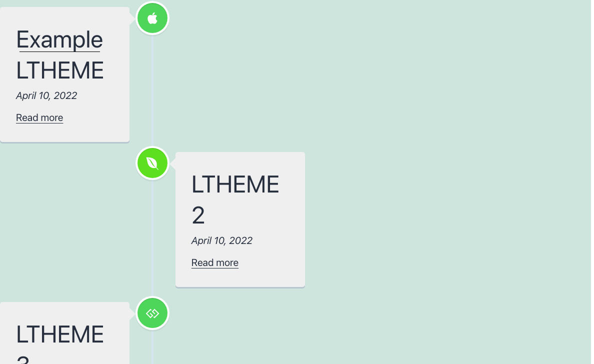Image resolution: width=594 pixels, height=364 pixels.
Task: Click the italic date on the LTHEME 2 card
Action: pyautogui.click(x=221, y=240)
